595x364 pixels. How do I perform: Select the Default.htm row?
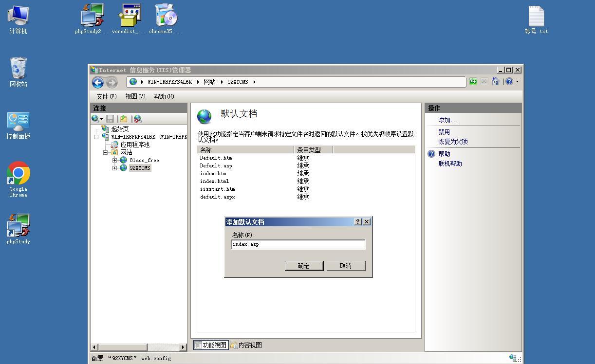306,158
